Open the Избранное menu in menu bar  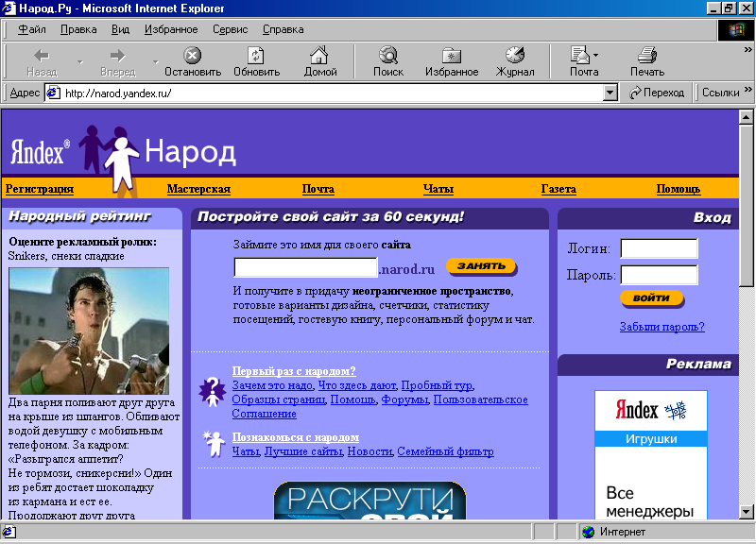click(x=171, y=29)
